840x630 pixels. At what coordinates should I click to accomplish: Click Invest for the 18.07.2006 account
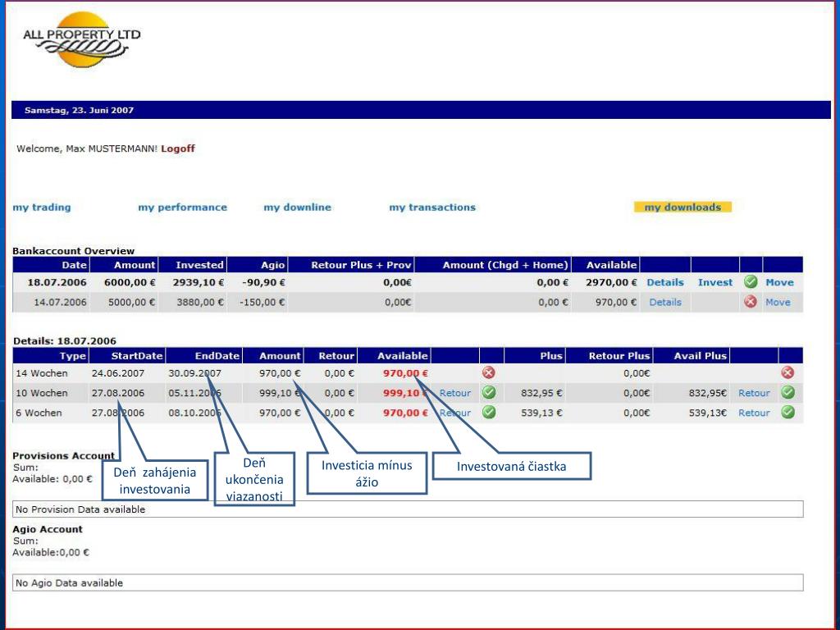click(x=715, y=282)
